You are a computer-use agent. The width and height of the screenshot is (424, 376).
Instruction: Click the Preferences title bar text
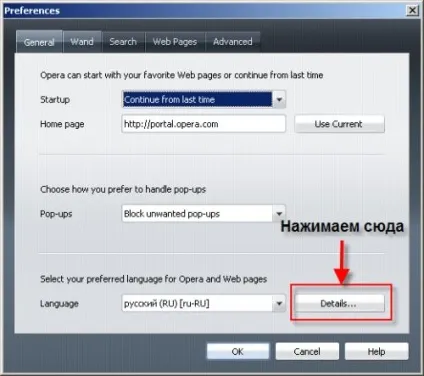(32, 11)
